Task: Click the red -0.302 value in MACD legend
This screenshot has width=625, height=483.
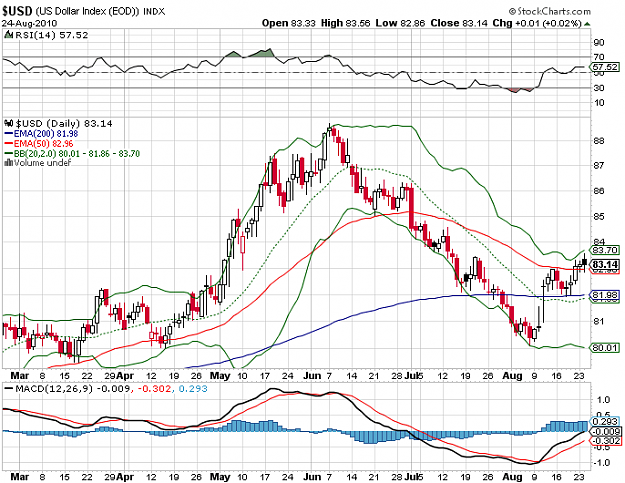Action: [154, 389]
